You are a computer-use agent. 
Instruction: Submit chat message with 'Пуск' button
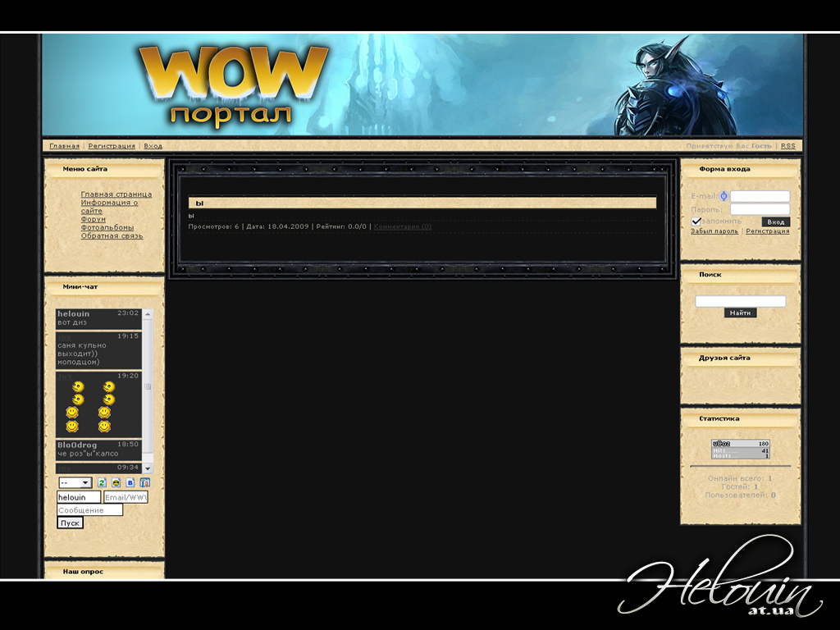point(71,523)
